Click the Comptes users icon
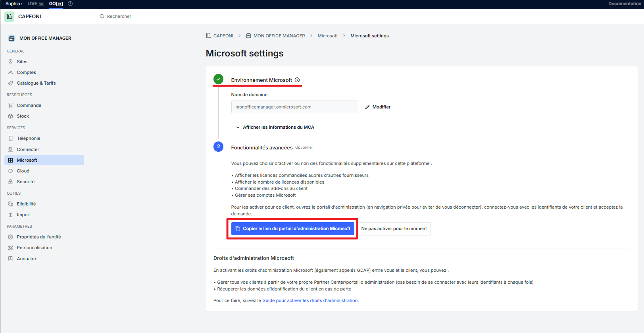Viewport: 644px width, 333px height. [11, 72]
